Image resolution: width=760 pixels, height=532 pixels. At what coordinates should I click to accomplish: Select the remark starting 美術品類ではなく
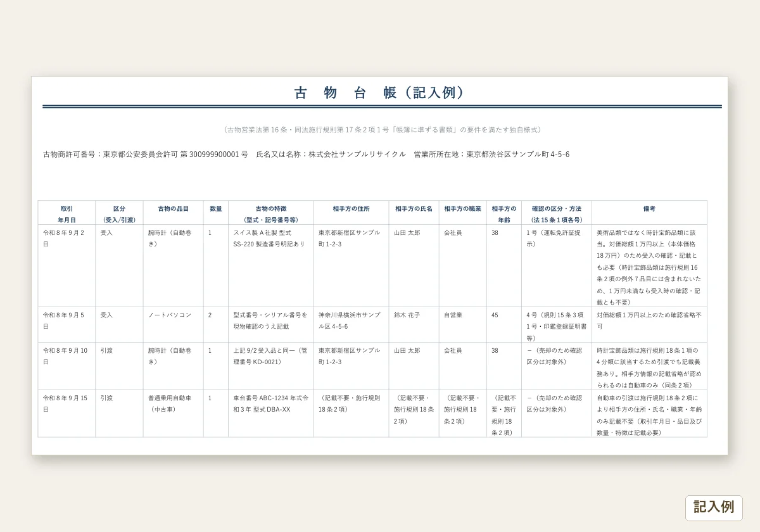tap(649, 266)
